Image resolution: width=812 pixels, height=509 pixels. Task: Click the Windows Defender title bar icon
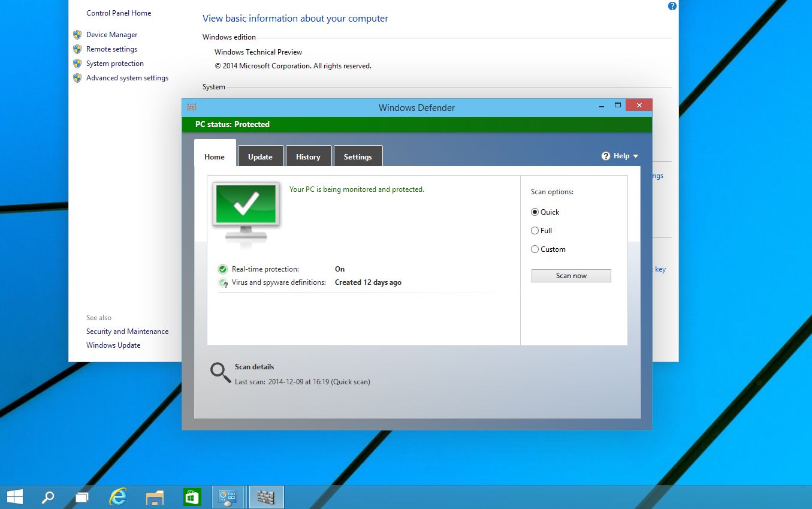pos(191,107)
